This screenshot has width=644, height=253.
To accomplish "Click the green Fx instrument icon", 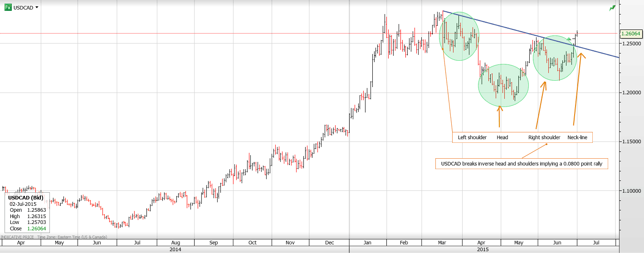I will [x=8, y=8].
